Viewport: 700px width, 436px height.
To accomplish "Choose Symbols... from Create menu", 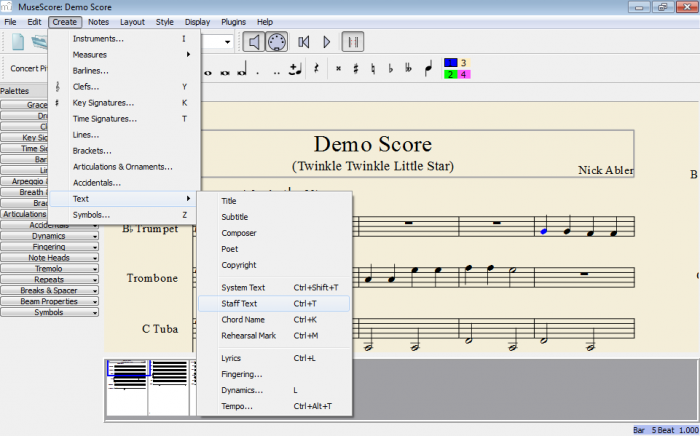I will point(124,215).
